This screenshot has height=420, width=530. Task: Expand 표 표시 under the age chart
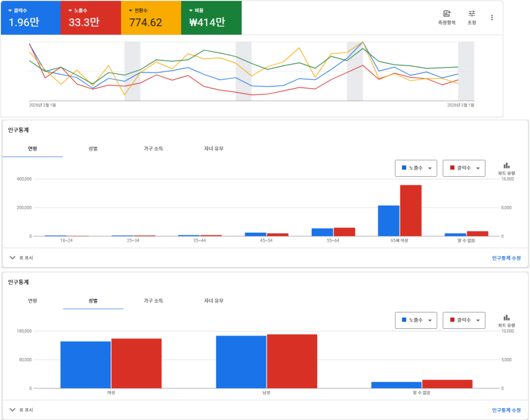coord(22,258)
